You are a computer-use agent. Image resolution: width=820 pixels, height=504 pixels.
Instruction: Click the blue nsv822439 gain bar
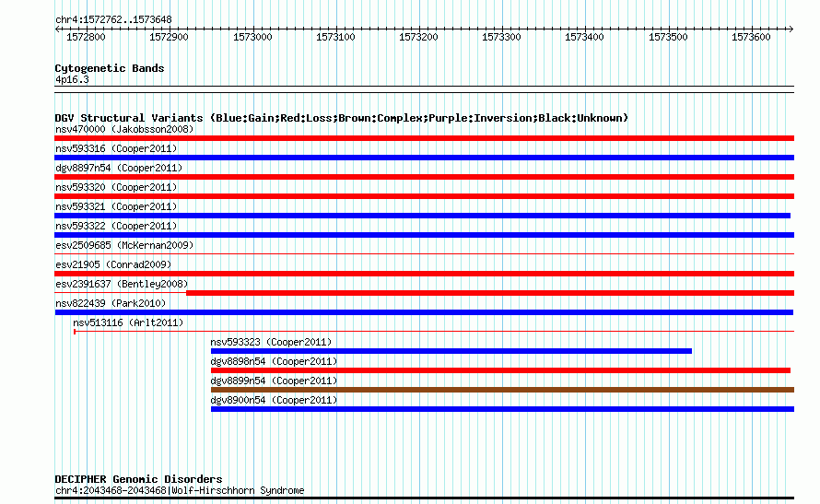pyautogui.click(x=424, y=312)
